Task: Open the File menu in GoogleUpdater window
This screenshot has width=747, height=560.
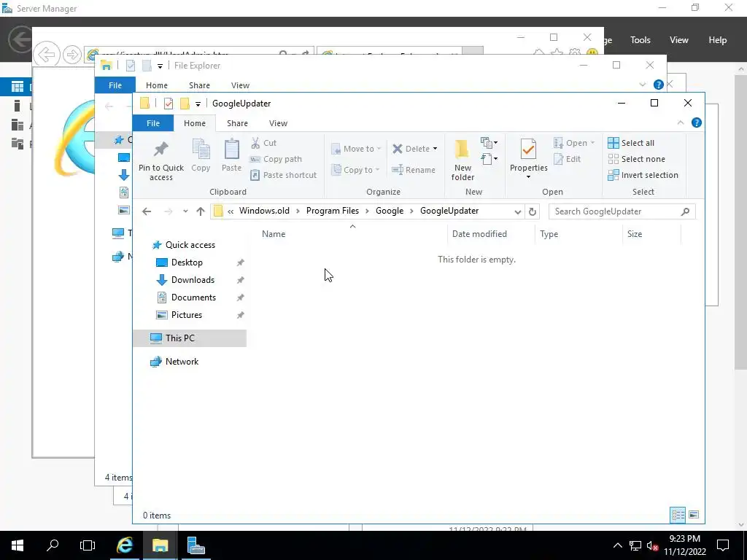Action: tap(153, 122)
